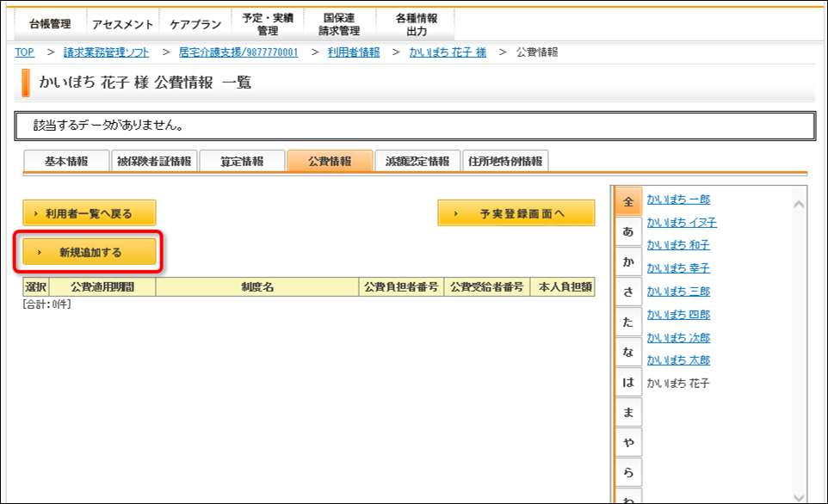The width and height of the screenshot is (828, 504).
Task: Filter users by は row
Action: [x=628, y=382]
